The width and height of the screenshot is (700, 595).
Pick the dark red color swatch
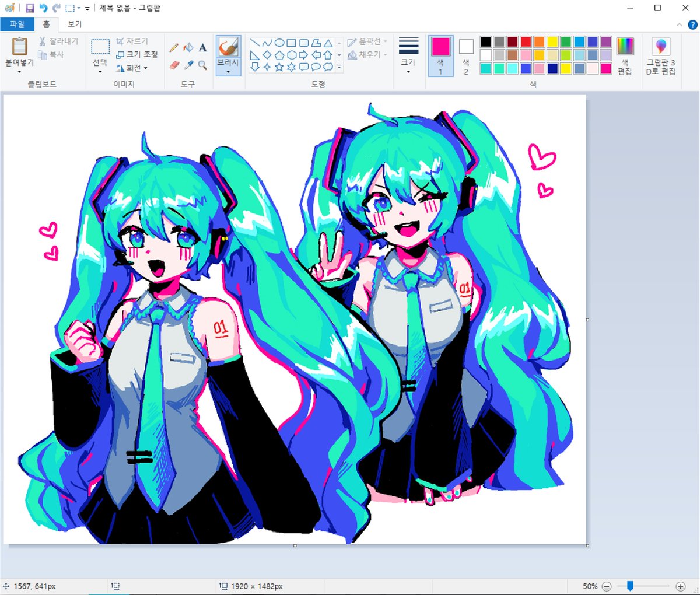click(513, 41)
